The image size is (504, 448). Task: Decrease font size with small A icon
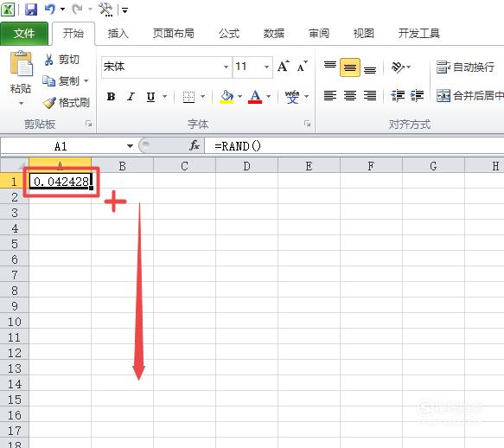pyautogui.click(x=303, y=67)
